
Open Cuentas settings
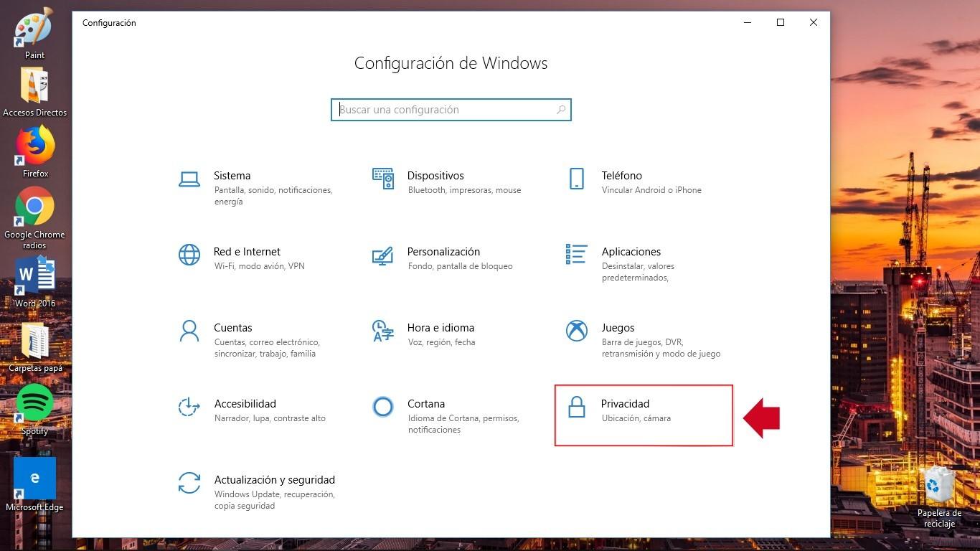click(232, 327)
